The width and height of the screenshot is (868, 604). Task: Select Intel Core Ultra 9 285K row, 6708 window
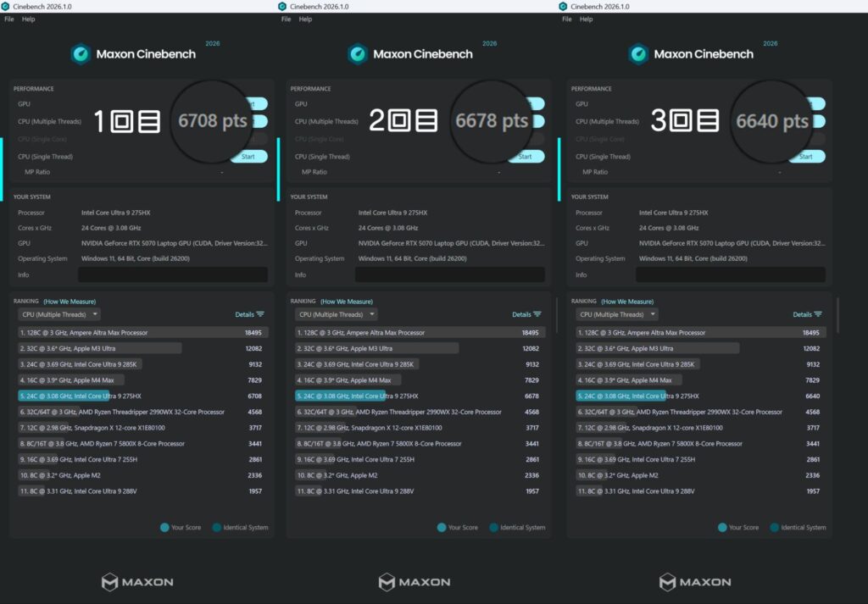coord(142,364)
